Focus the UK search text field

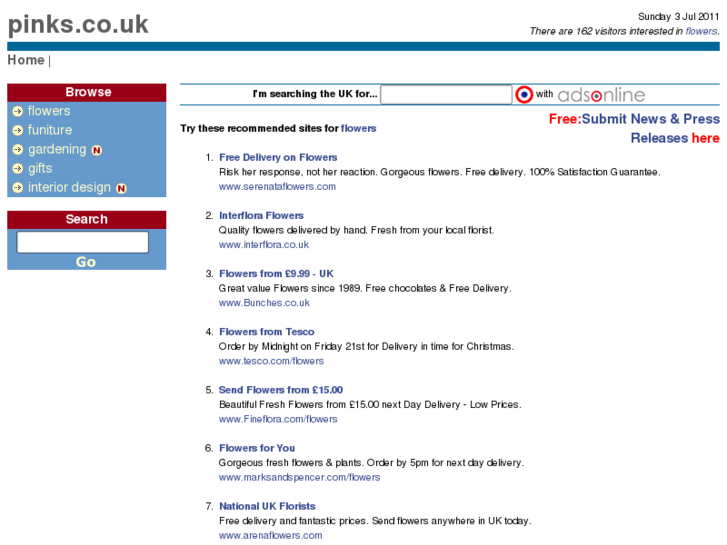(x=446, y=95)
